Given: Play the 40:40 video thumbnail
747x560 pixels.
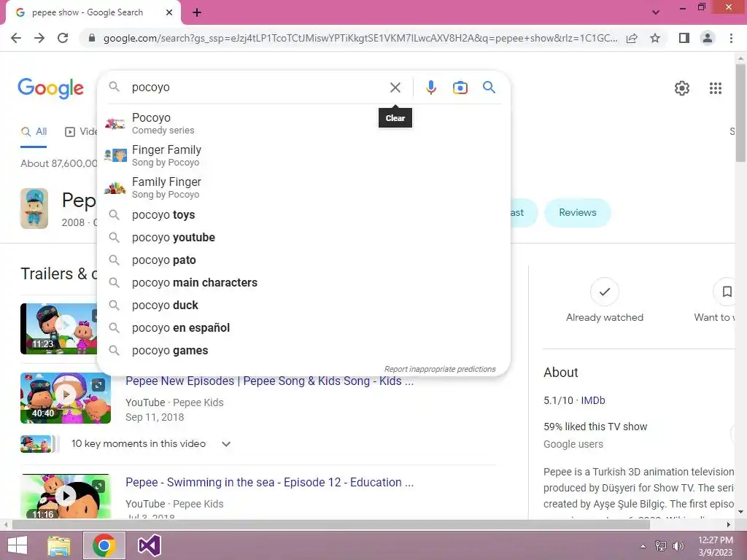Looking at the screenshot, I should 66,398.
